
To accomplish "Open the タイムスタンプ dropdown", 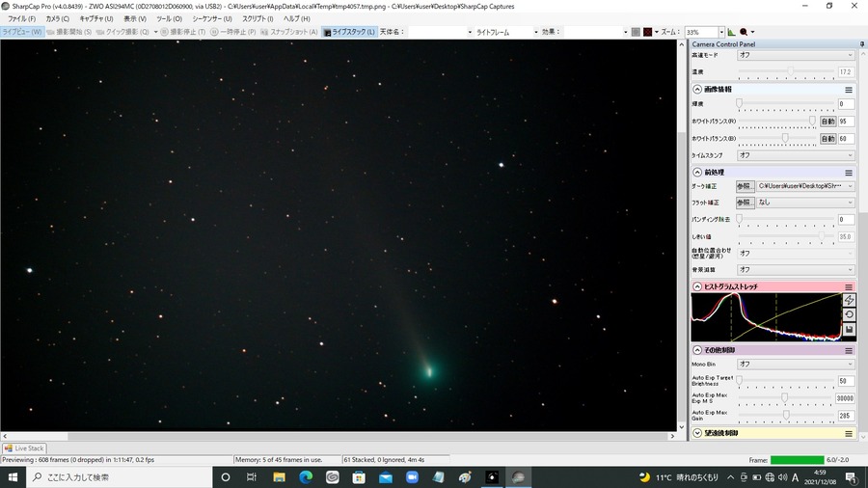I will point(796,155).
